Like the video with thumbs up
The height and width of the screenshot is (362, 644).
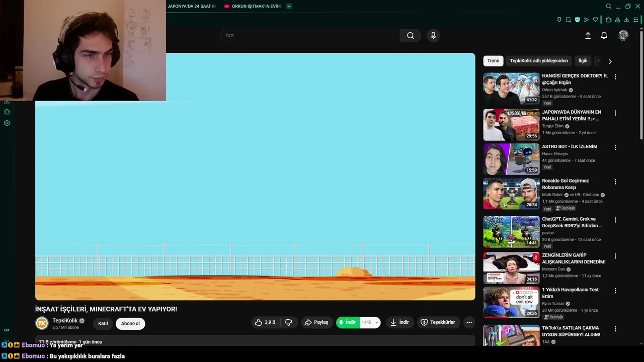(265, 322)
